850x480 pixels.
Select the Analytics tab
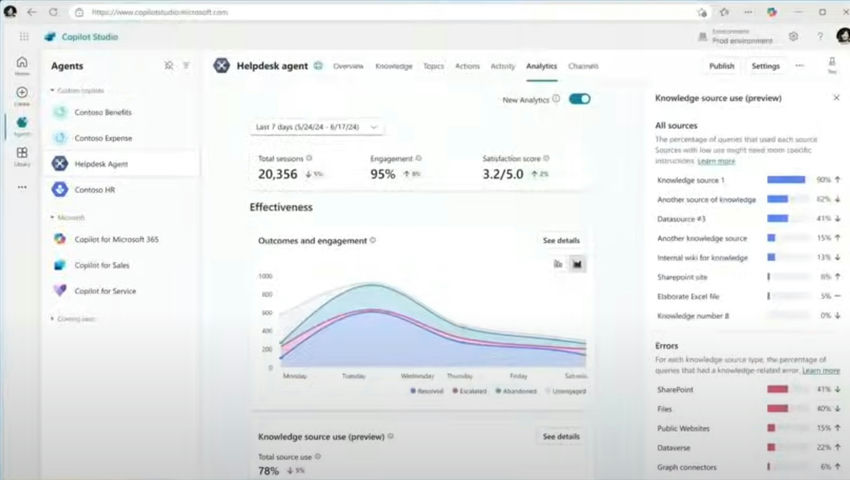pyautogui.click(x=542, y=66)
